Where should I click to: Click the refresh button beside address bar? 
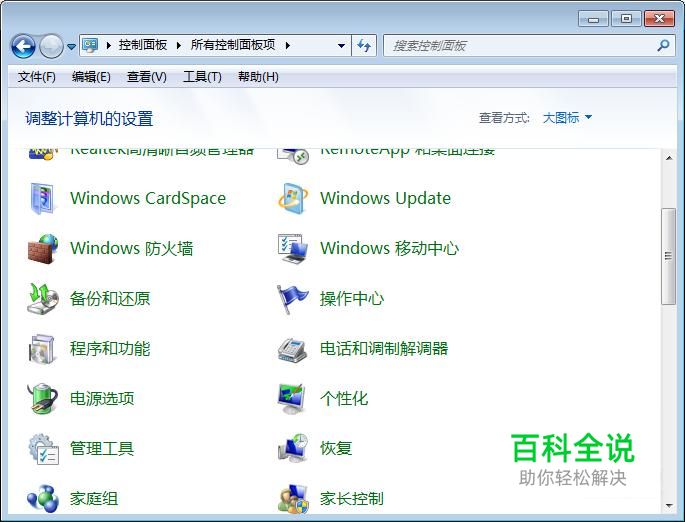[x=364, y=45]
